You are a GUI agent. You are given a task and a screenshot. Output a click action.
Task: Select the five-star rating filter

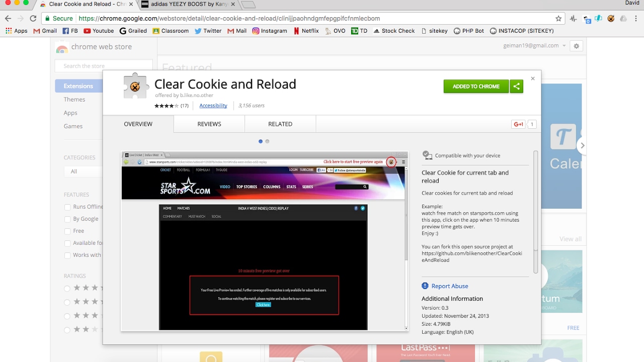67,288
